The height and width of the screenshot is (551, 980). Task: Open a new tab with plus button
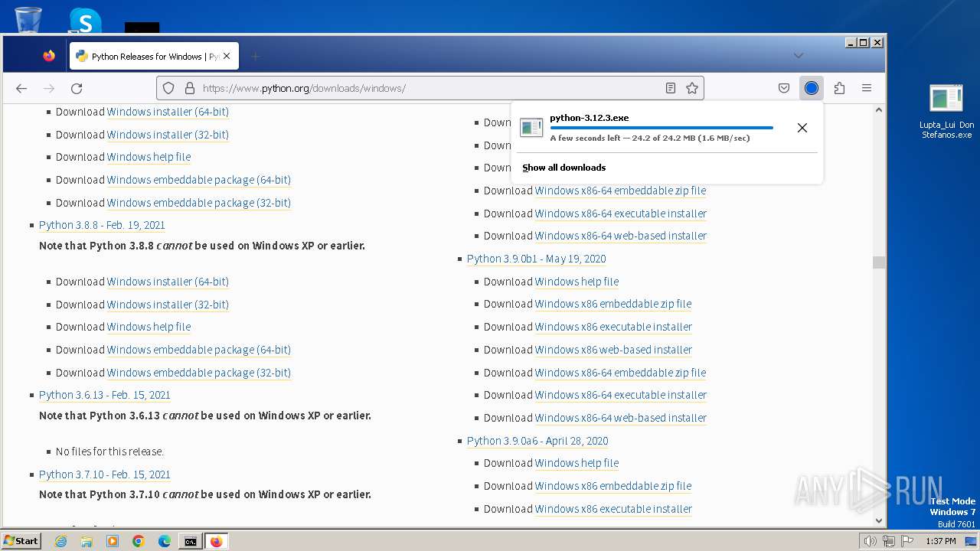256,56
